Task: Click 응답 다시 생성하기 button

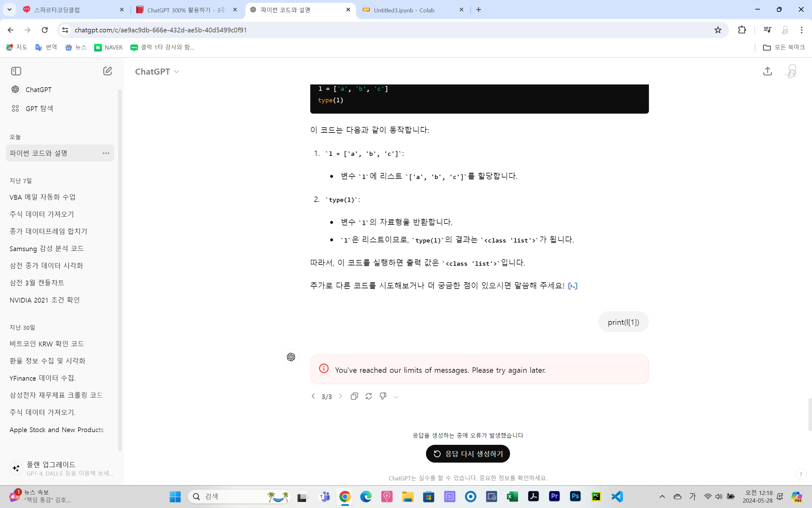Action: (468, 454)
